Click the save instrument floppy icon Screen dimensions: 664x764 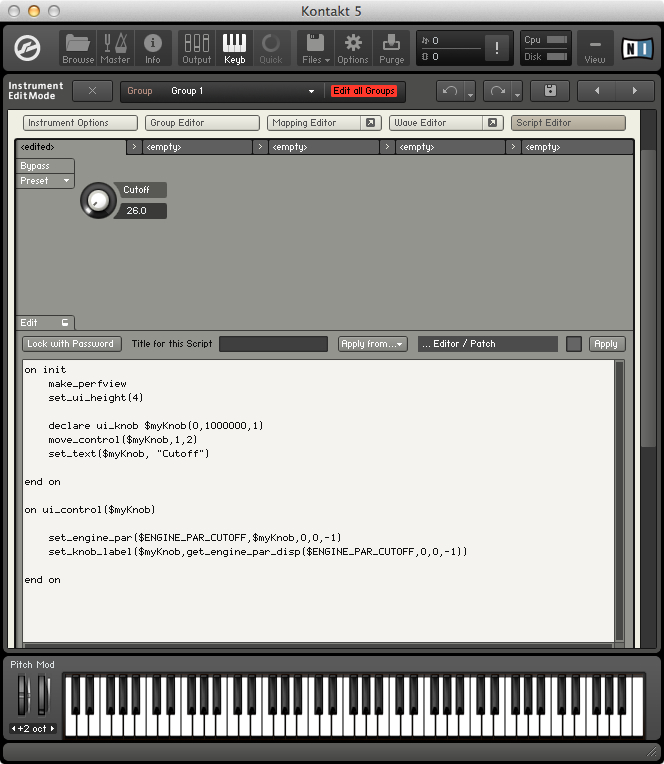pyautogui.click(x=550, y=91)
